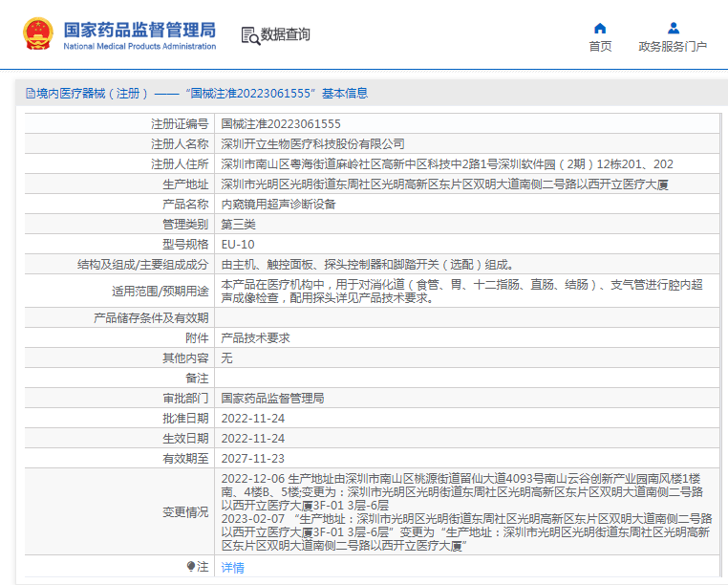Select expiry date 2027-11-23
Viewport: 728px width, 585px height.
[x=253, y=458]
